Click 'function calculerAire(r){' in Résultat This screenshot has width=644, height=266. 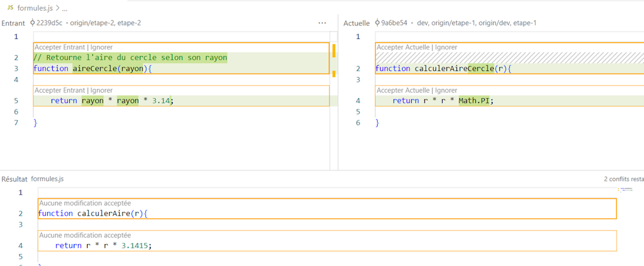[x=93, y=213]
